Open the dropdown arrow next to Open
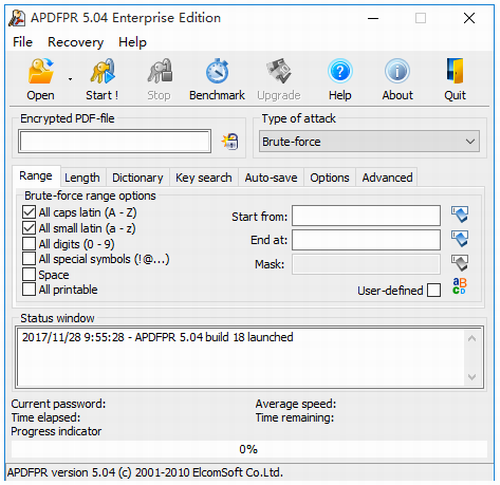 tap(70, 79)
